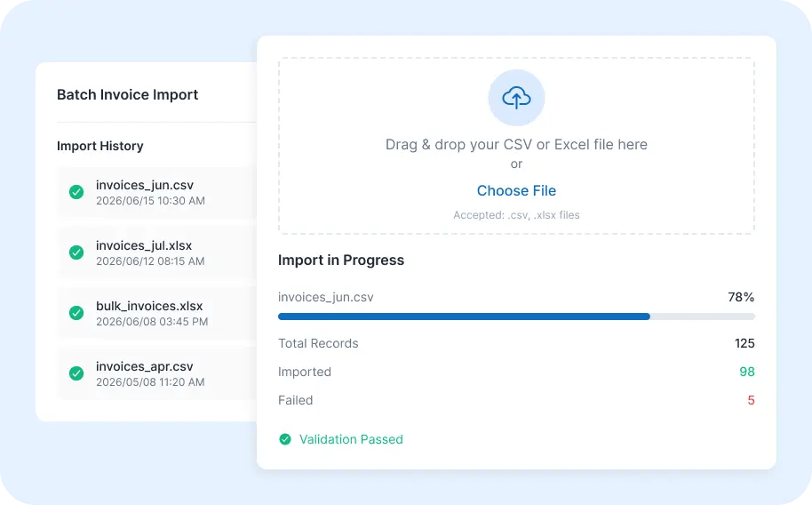Click the Total Records value 125
This screenshot has width=812, height=505.
pos(744,343)
